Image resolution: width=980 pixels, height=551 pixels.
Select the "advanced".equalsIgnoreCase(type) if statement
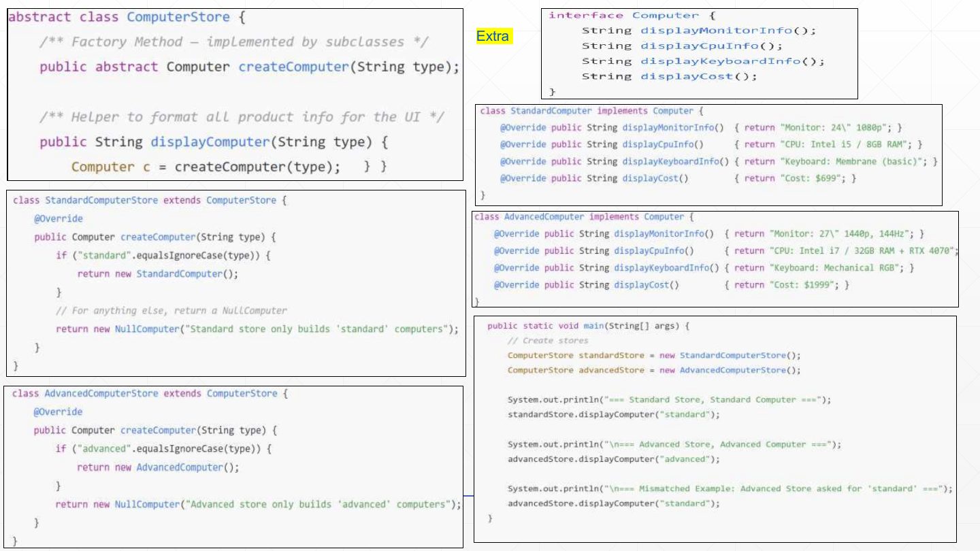click(164, 449)
